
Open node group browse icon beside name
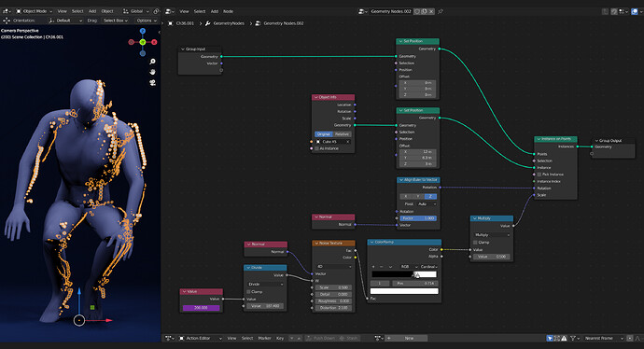coord(363,11)
